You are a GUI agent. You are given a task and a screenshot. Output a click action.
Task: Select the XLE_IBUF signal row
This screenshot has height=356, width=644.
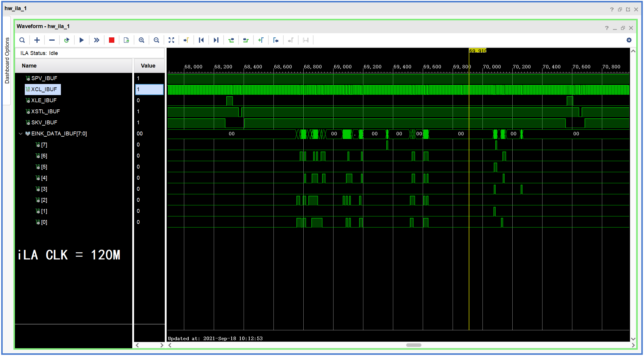click(x=44, y=100)
